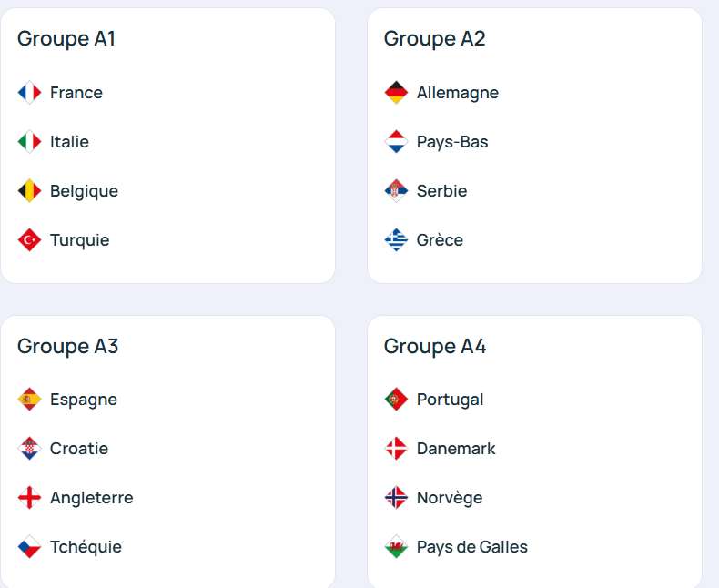This screenshot has height=588, width=719.
Task: Select the Tchéquie team name
Action: click(86, 547)
